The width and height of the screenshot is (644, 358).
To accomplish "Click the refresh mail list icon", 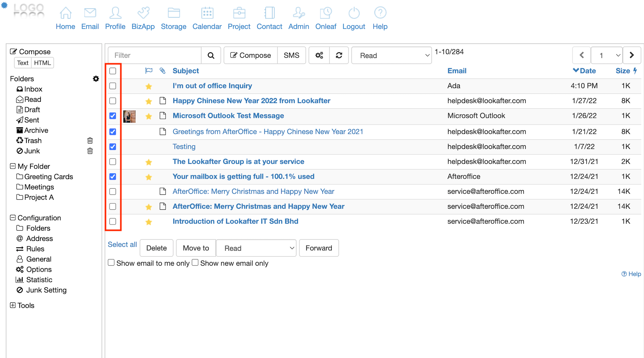I will (339, 55).
